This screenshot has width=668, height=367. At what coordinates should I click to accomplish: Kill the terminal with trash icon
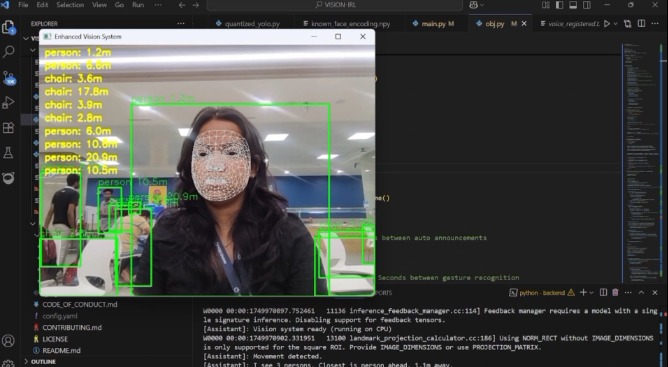tap(615, 292)
